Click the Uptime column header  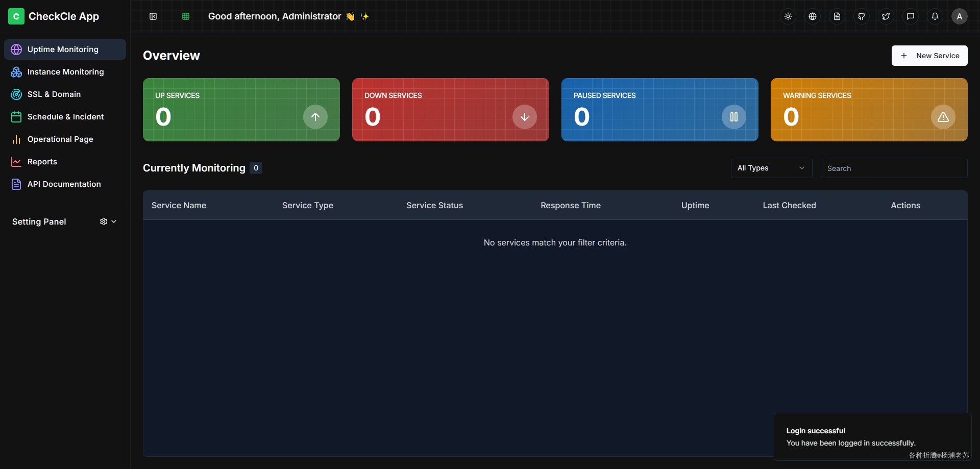695,205
